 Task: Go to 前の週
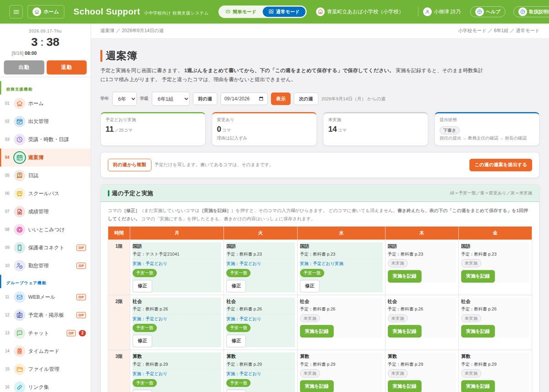pyautogui.click(x=205, y=99)
